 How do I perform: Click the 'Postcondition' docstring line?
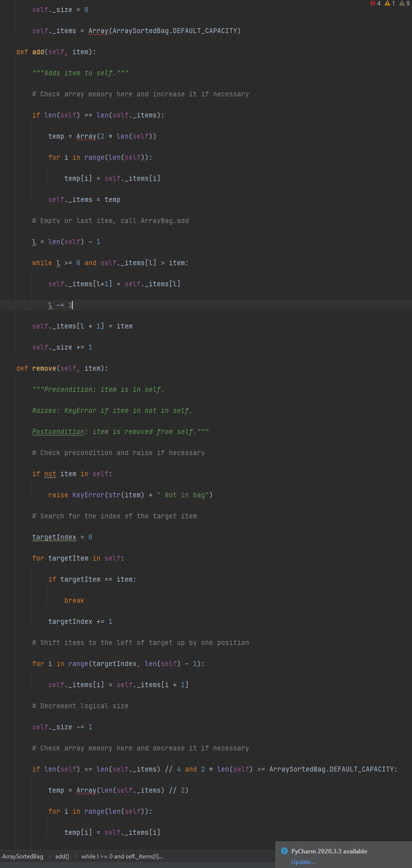121,431
